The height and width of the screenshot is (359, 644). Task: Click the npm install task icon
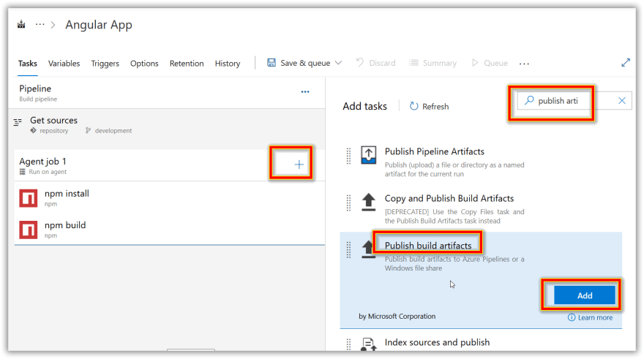(x=29, y=198)
